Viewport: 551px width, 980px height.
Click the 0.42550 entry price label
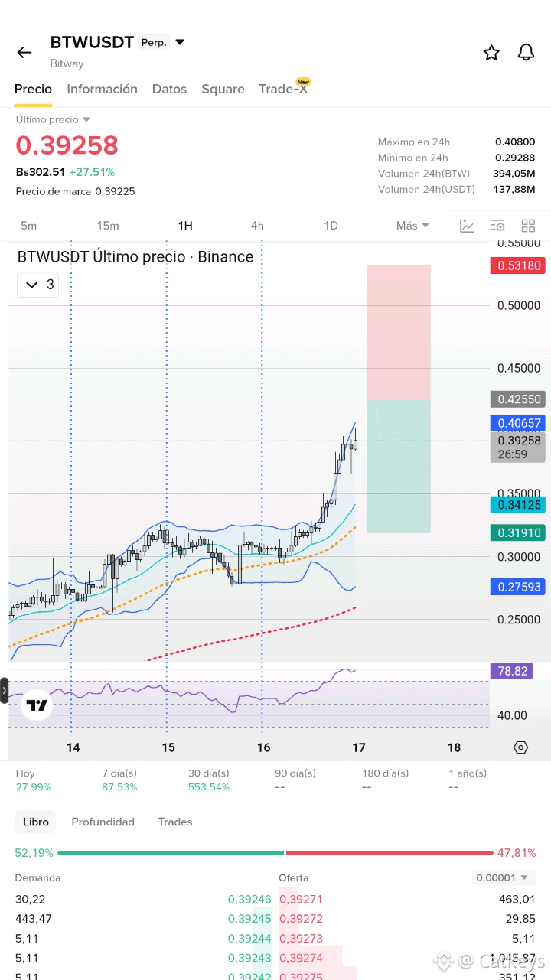pos(518,399)
